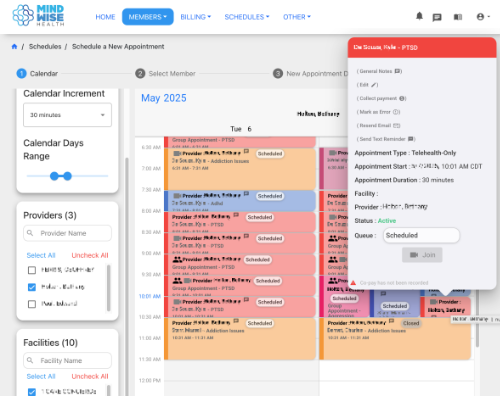
Task: Click the Collect payment icon
Action: (x=402, y=98)
